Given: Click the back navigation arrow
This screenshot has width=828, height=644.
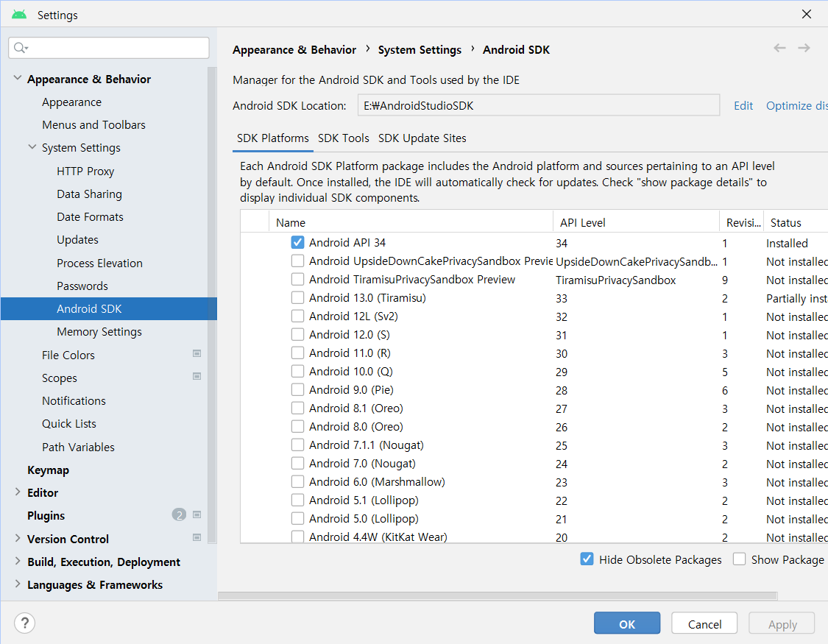Looking at the screenshot, I should click(x=779, y=48).
